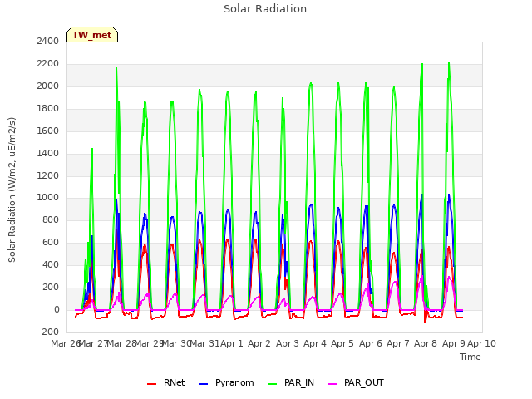Click the magenta PAR_OUT legend swatch

[x=332, y=384]
